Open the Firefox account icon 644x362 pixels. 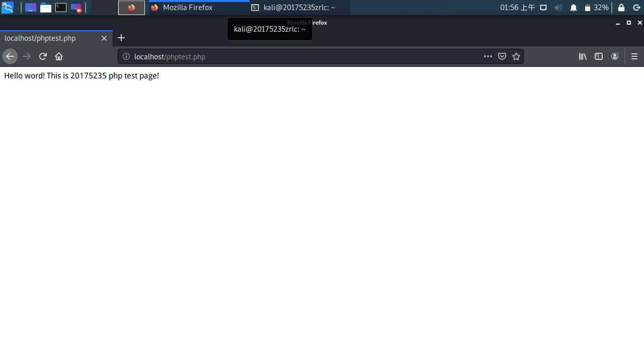point(615,56)
